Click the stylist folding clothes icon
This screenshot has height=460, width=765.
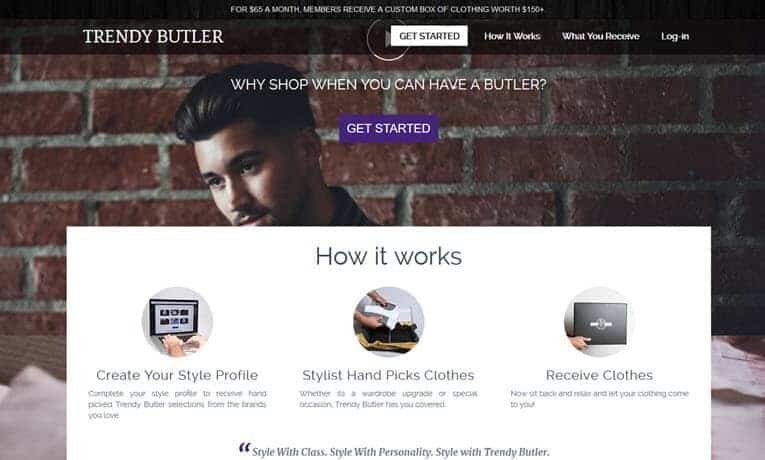(x=389, y=322)
